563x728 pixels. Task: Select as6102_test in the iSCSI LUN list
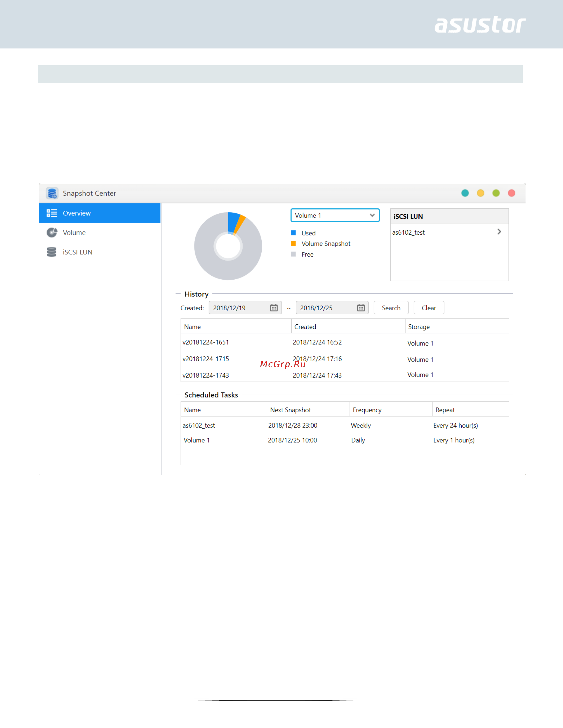pyautogui.click(x=449, y=232)
